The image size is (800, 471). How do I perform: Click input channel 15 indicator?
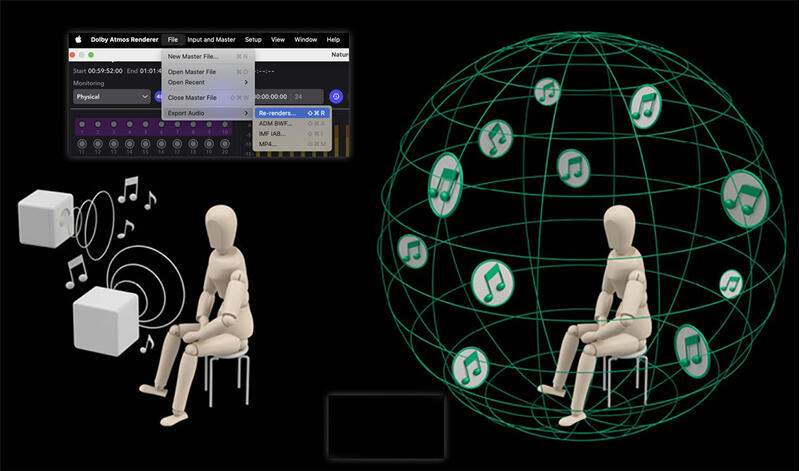(145, 146)
